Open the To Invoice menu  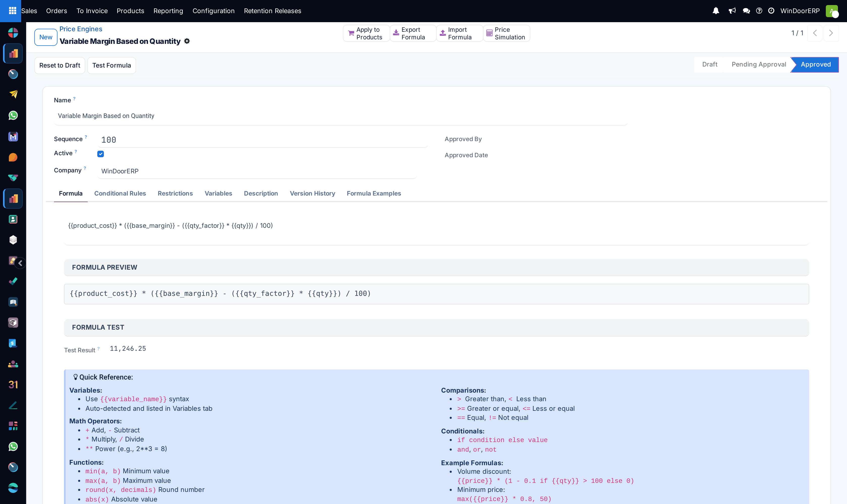[x=92, y=11]
